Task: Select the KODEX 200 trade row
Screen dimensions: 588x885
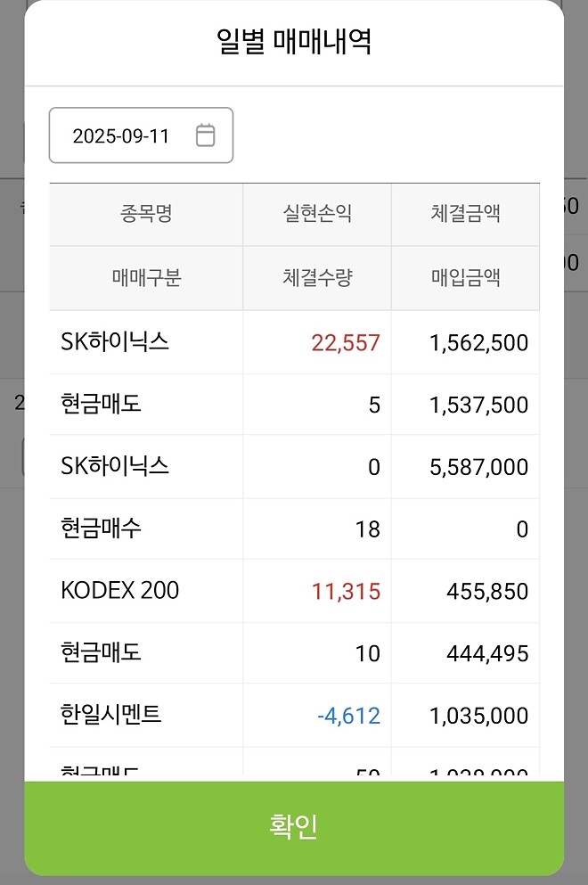Action: pyautogui.click(x=118, y=590)
